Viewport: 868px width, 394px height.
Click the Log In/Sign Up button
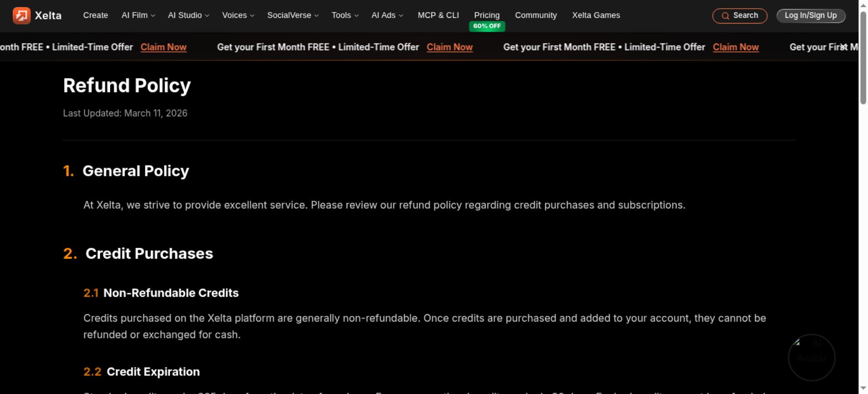[x=811, y=16]
